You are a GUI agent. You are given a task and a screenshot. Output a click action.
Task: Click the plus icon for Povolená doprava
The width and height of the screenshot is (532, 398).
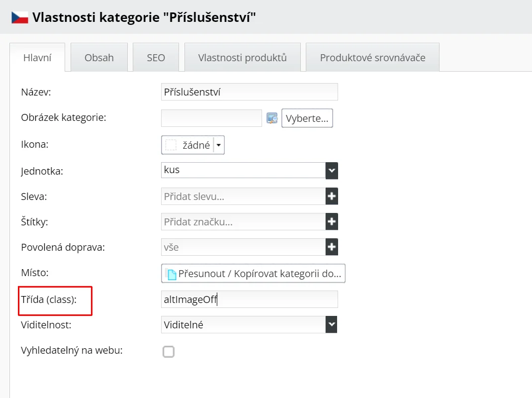point(332,247)
